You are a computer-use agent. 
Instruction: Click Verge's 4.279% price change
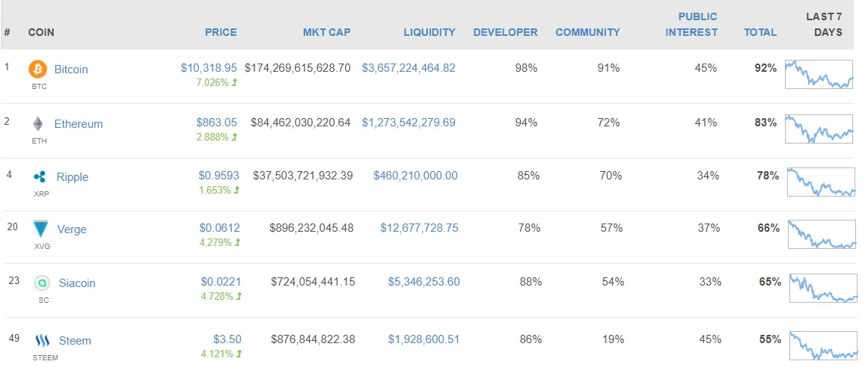[220, 243]
